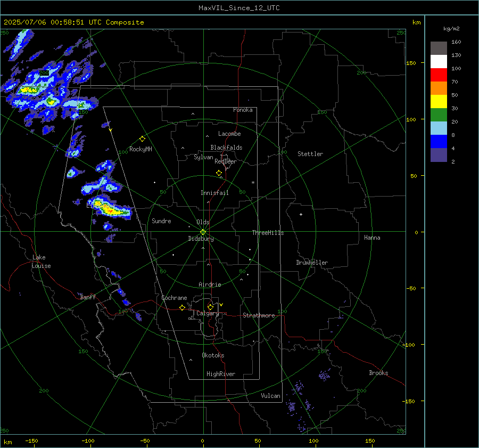Click the yellow diamond marker below RedDeer
Image resolution: width=479 pixels, height=448 pixels.
click(219, 173)
